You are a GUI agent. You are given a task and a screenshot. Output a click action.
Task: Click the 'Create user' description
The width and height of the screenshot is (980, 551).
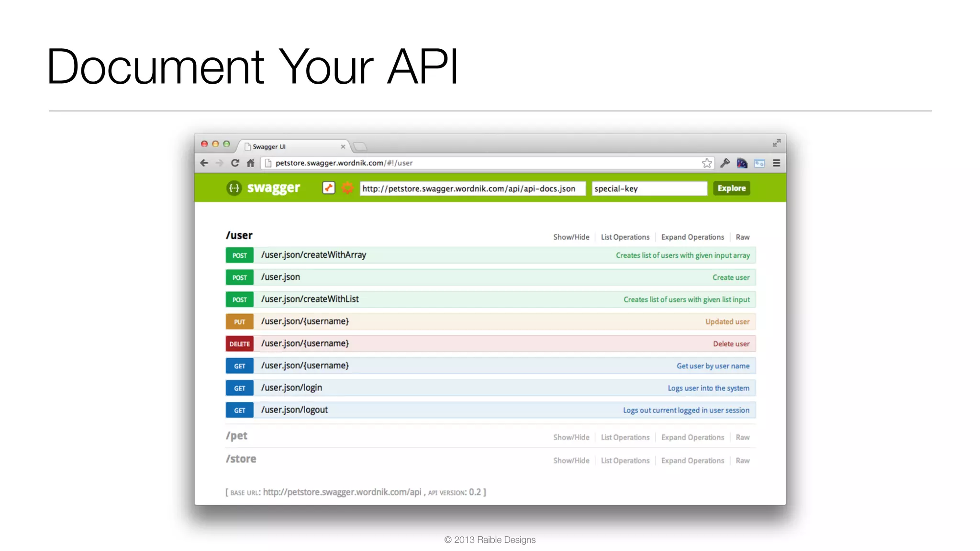click(x=731, y=277)
